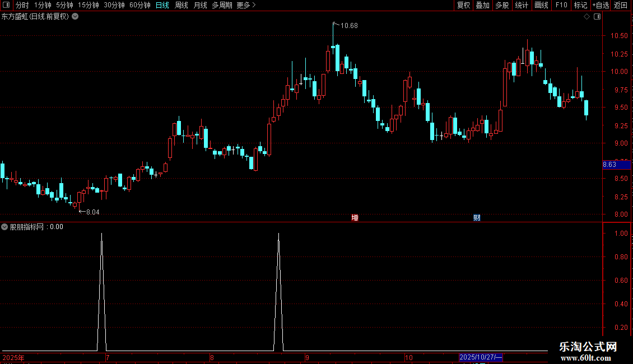Select the 1分钟 period tab
This screenshot has height=364, width=633.
click(x=43, y=5)
